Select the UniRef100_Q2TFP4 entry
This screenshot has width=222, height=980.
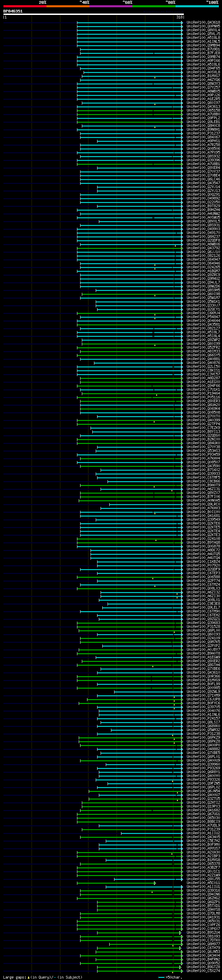tap(203, 424)
